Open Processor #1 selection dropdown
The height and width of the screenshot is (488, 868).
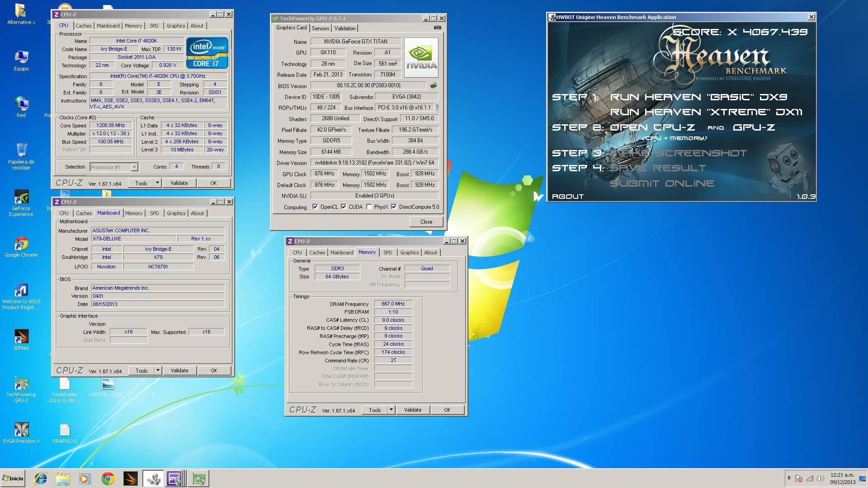[x=113, y=167]
